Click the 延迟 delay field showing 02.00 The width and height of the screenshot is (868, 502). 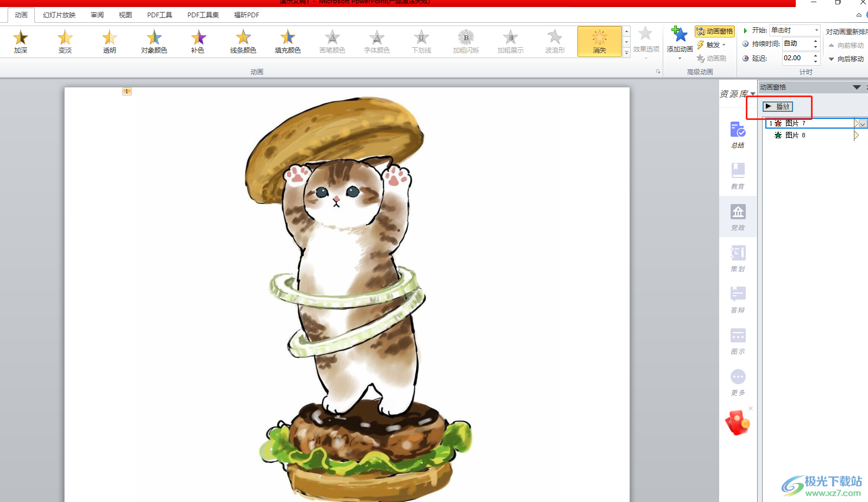[796, 58]
